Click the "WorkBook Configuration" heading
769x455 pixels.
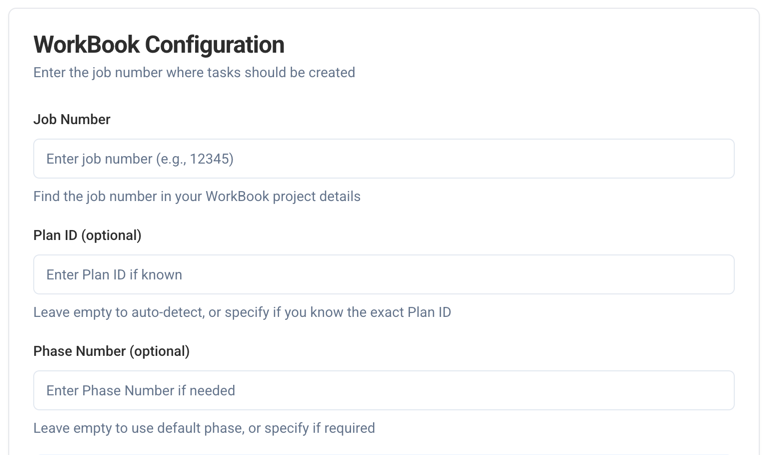click(x=159, y=45)
